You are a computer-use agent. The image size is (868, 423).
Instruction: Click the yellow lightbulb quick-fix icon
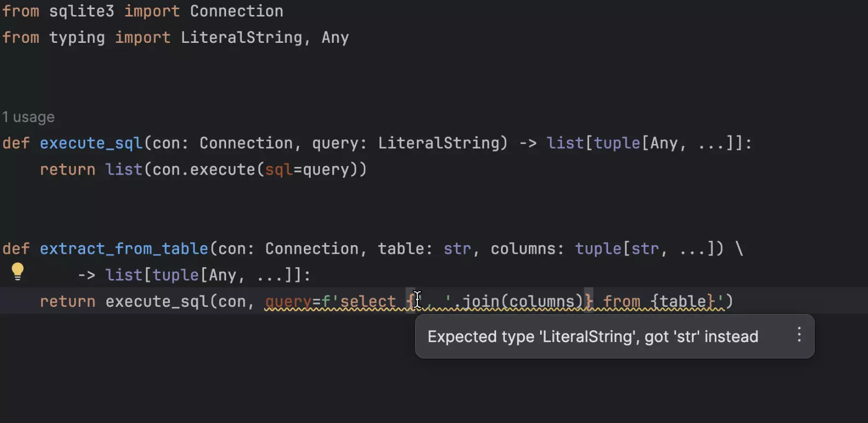18,271
